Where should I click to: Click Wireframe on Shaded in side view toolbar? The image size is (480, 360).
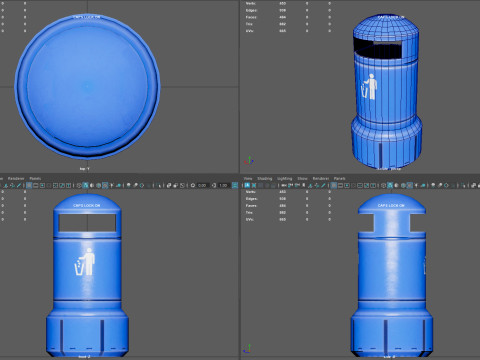click(x=403, y=185)
